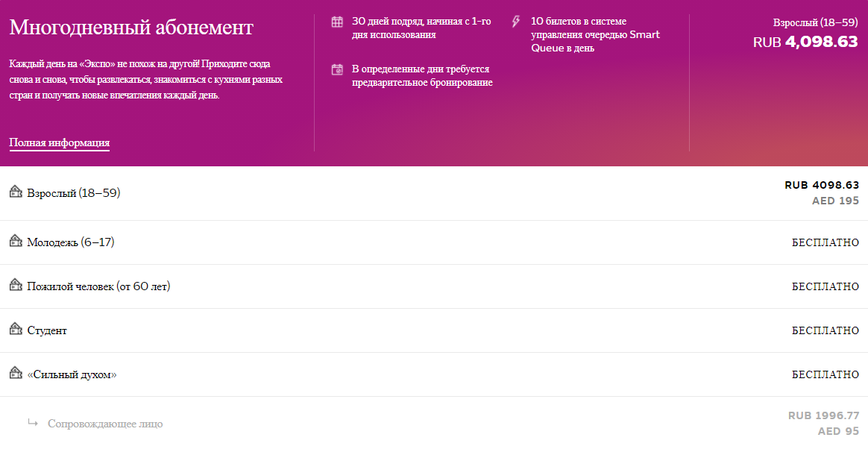Click the Взрослый (18–59) label in the banner
Image resolution: width=868 pixels, height=452 pixels.
pos(815,22)
